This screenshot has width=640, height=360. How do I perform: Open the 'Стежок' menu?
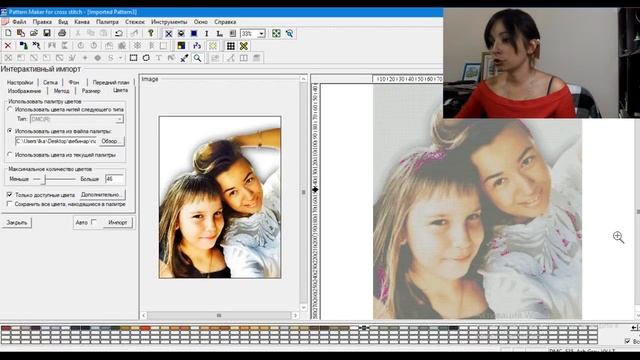tap(135, 22)
